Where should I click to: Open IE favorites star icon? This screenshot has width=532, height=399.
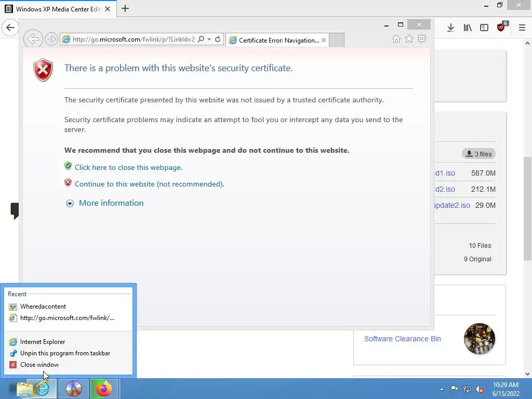[x=409, y=39]
